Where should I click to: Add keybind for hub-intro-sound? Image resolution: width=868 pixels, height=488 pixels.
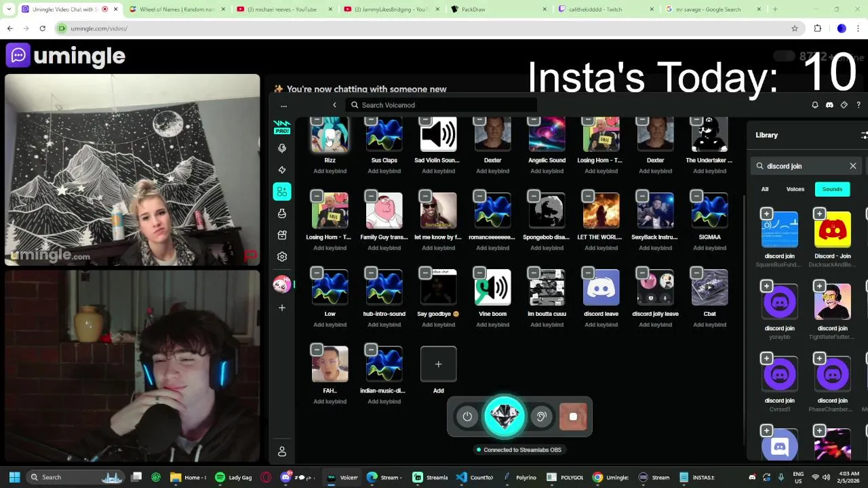coord(384,325)
